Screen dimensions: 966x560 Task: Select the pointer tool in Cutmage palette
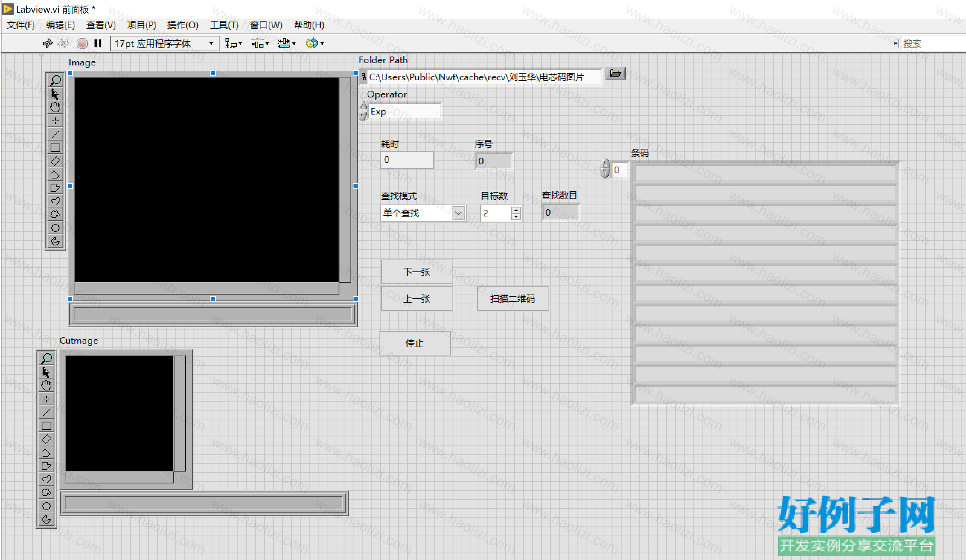pyautogui.click(x=47, y=372)
